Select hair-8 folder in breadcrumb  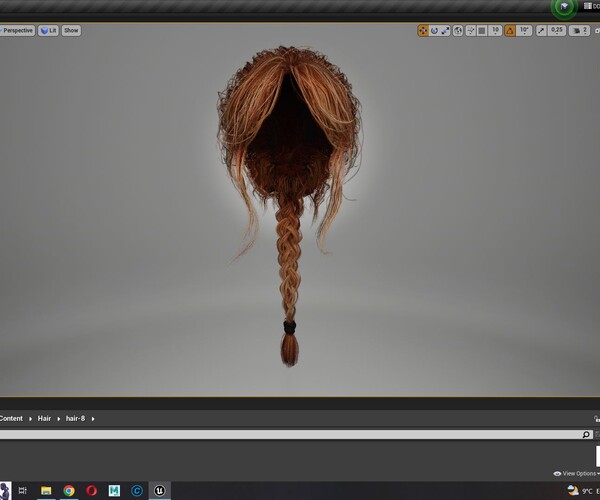75,419
